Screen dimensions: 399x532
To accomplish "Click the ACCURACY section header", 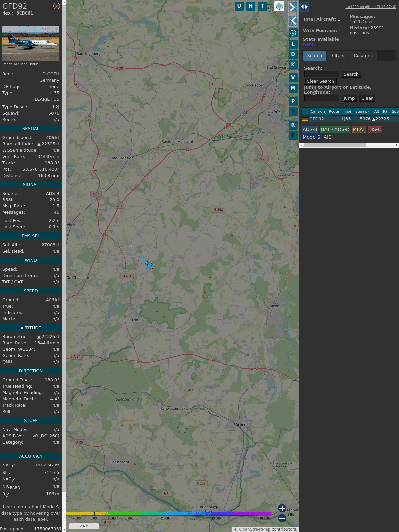I will point(31,456).
